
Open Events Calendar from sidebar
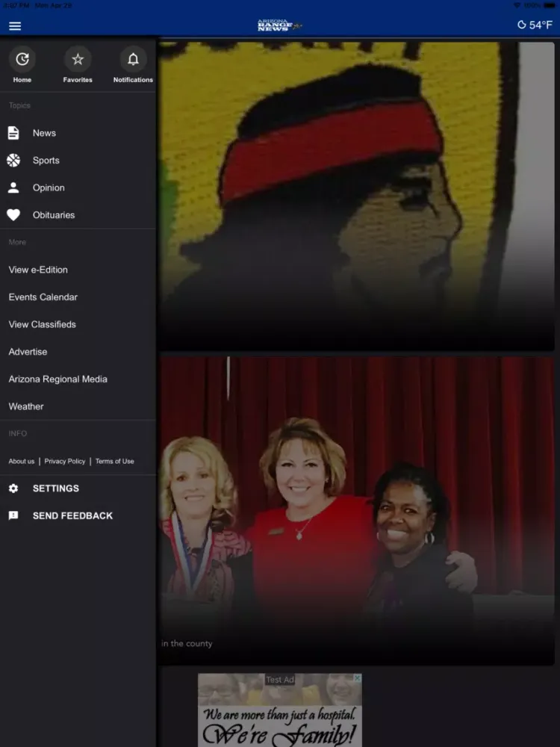point(43,297)
